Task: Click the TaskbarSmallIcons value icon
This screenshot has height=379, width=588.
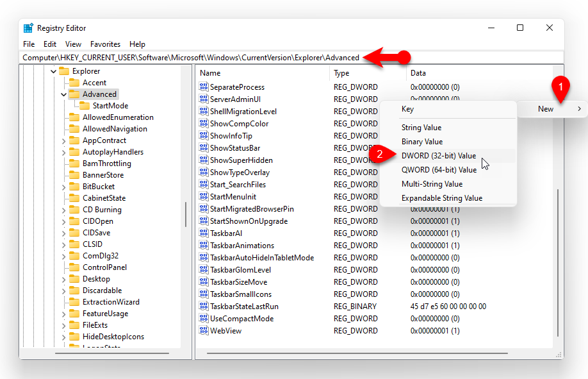Action: click(x=204, y=294)
